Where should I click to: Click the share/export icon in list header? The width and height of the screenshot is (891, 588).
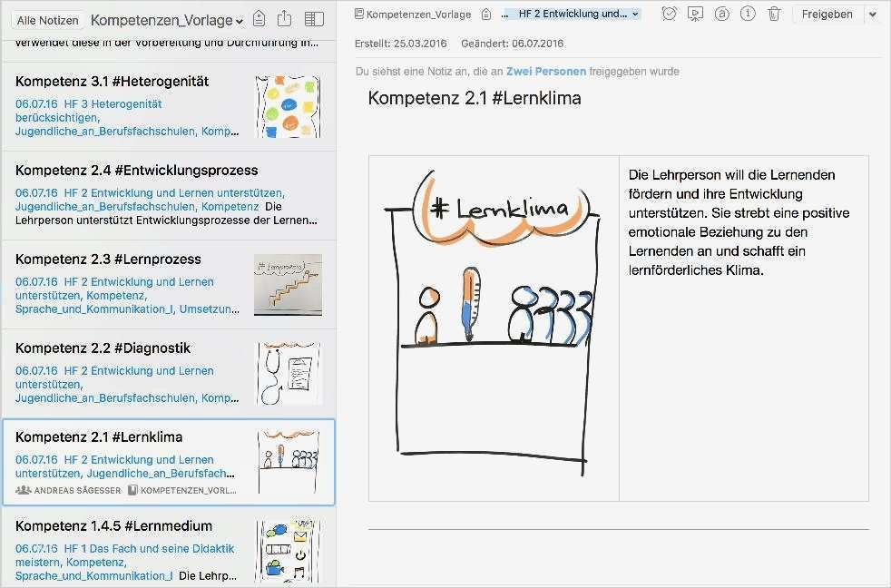coord(284,19)
